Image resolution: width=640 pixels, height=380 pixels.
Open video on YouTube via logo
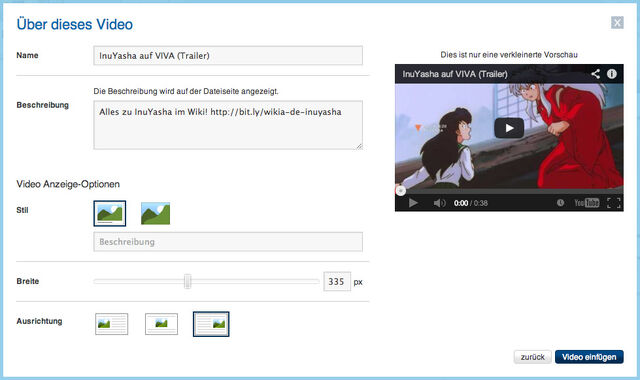pyautogui.click(x=587, y=203)
